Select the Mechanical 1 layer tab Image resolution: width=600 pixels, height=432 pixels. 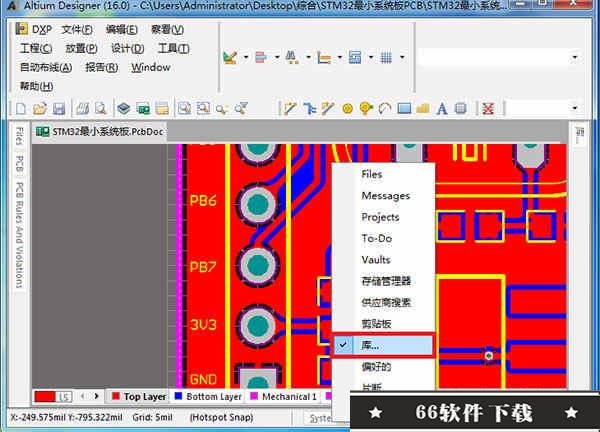284,397
